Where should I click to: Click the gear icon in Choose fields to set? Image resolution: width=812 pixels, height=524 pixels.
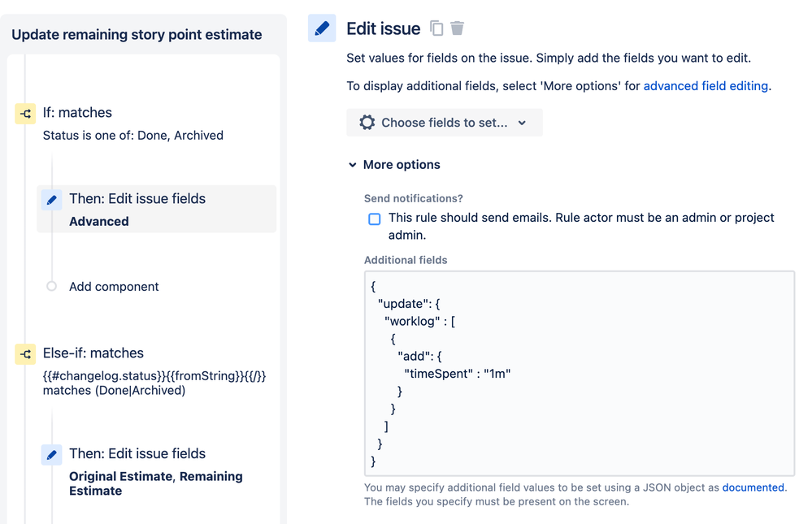point(367,123)
